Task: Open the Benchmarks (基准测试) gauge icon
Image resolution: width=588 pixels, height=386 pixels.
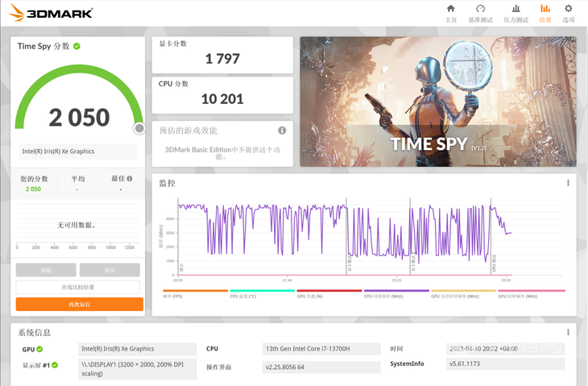Action: pyautogui.click(x=480, y=9)
